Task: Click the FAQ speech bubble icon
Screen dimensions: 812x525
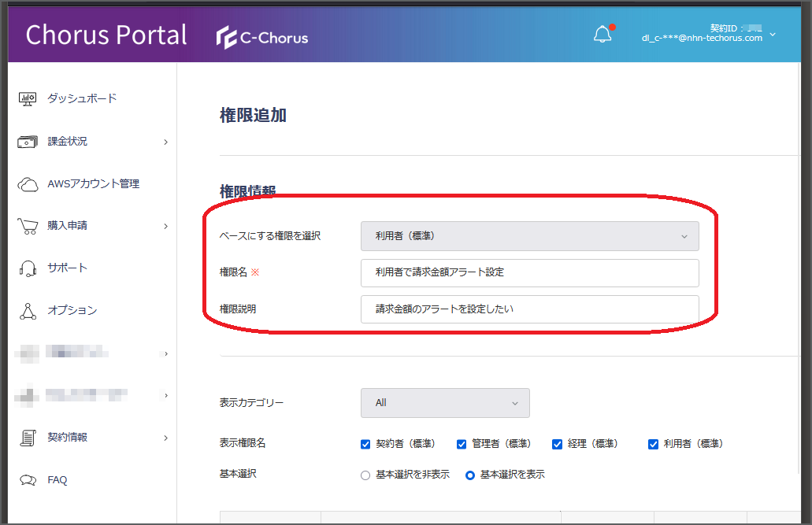Action: [x=28, y=480]
